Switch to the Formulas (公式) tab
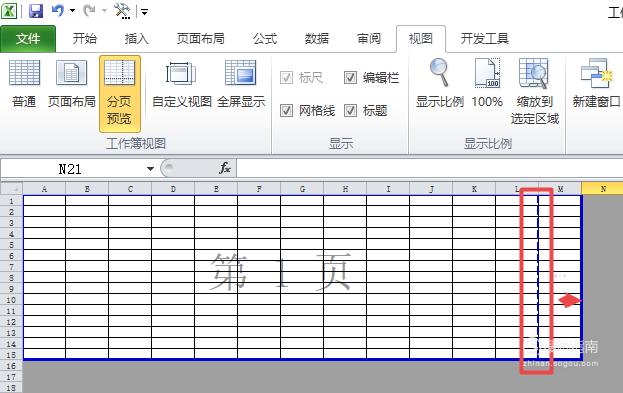The height and width of the screenshot is (393, 623). tap(265, 39)
